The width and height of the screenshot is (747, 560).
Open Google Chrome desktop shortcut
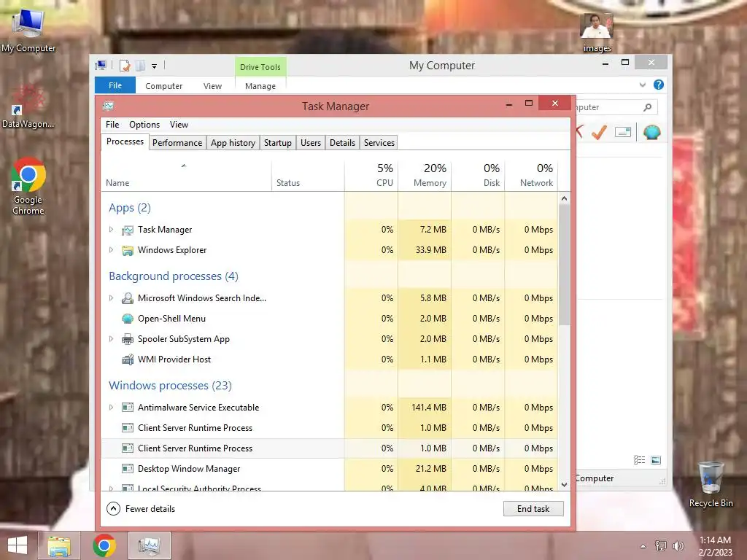coord(28,186)
